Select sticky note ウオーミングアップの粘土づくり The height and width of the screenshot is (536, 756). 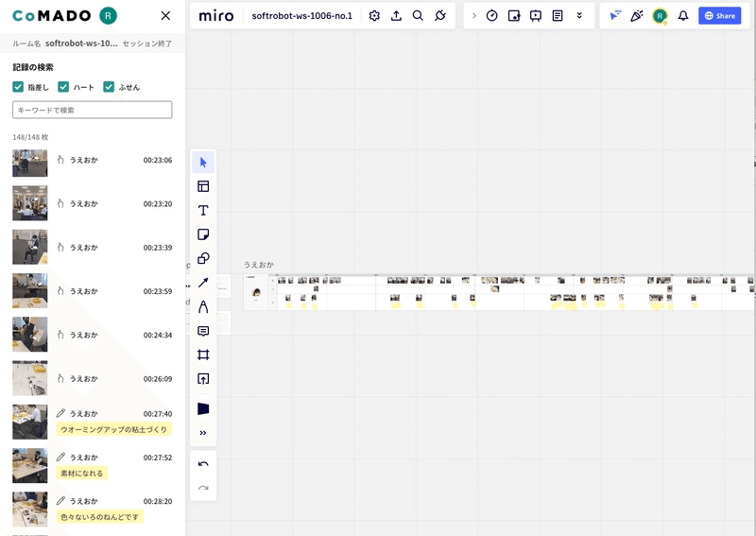click(x=113, y=429)
